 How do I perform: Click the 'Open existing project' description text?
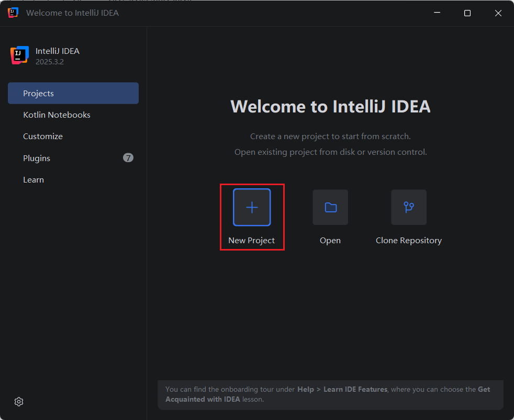pyautogui.click(x=330, y=152)
